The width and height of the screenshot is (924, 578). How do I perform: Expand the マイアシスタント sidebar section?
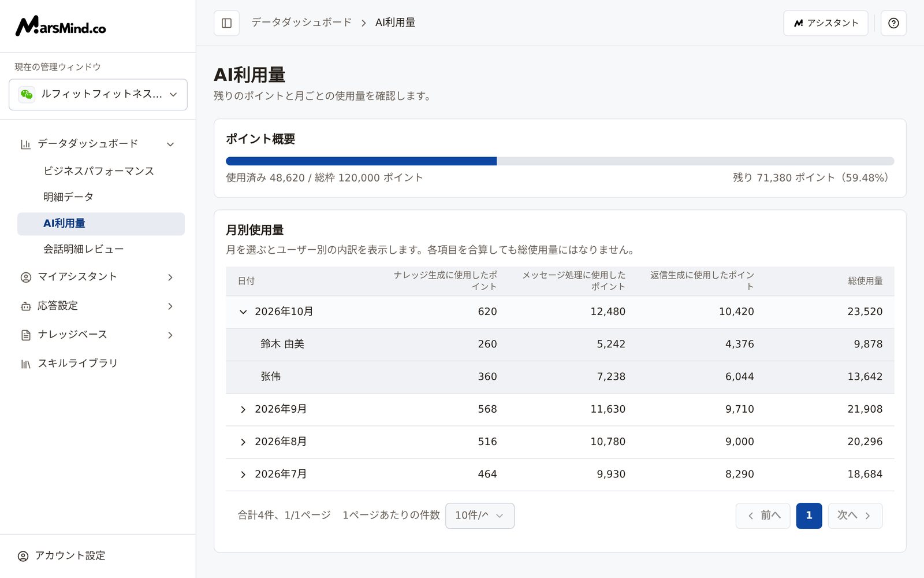point(170,277)
